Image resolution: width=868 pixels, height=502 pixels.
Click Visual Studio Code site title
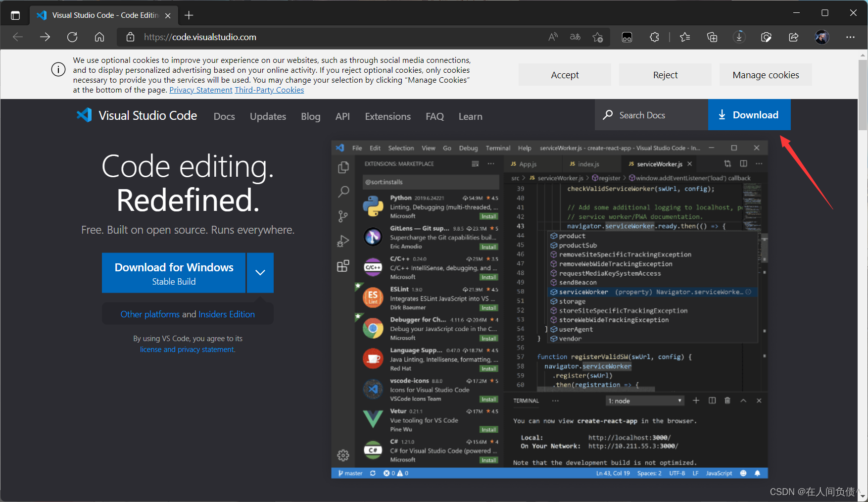(147, 115)
